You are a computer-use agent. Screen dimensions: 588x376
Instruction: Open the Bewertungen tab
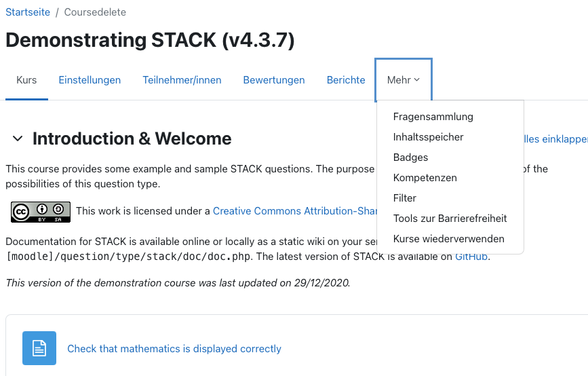274,80
